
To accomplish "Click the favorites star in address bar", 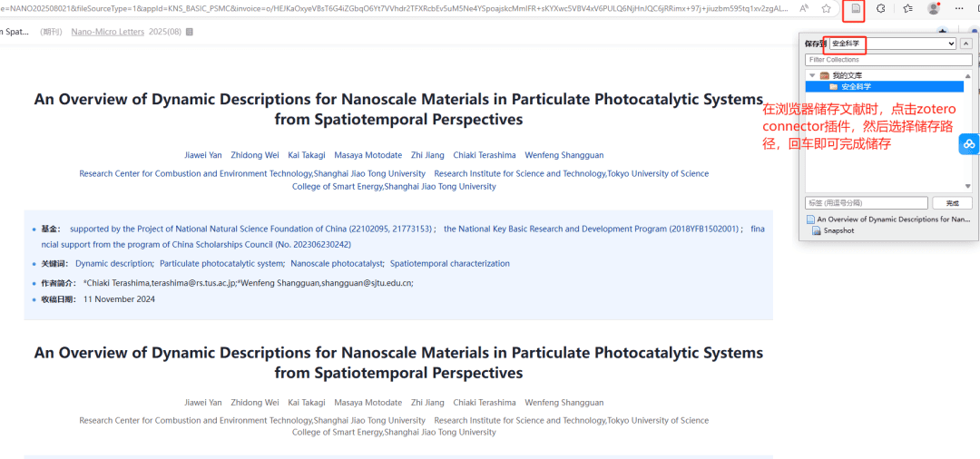I will tap(827, 8).
